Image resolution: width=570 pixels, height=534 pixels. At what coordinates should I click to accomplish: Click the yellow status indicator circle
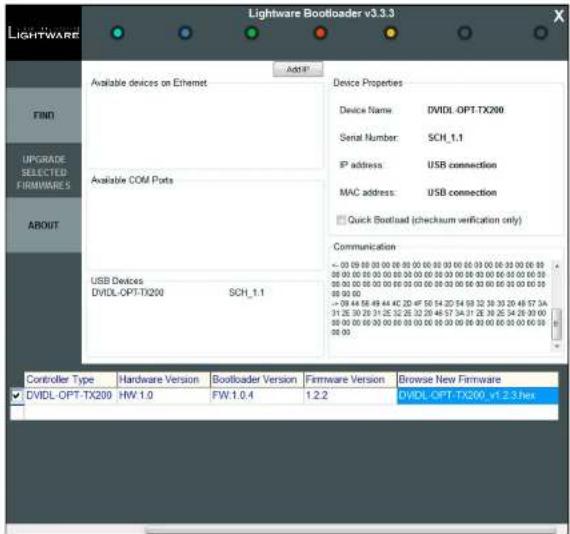point(391,33)
